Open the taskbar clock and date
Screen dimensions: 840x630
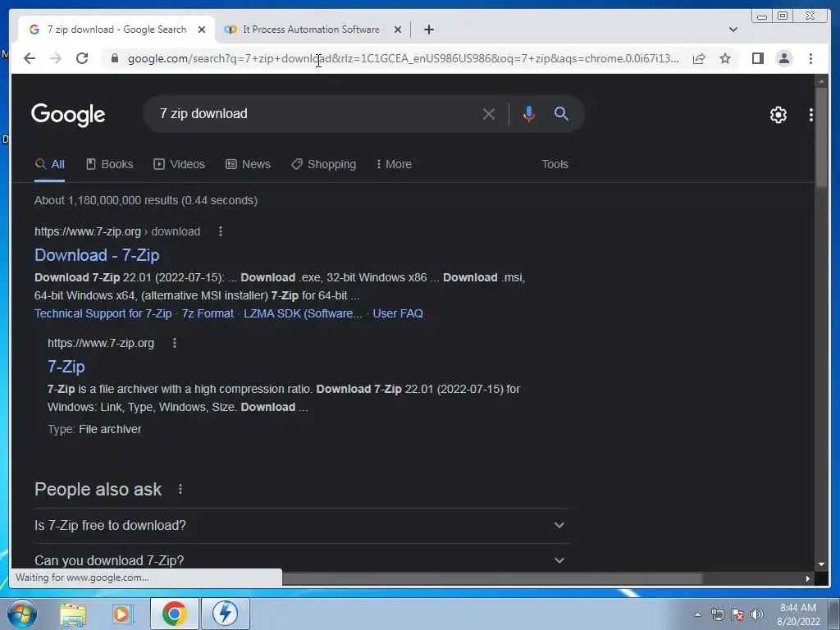(798, 614)
